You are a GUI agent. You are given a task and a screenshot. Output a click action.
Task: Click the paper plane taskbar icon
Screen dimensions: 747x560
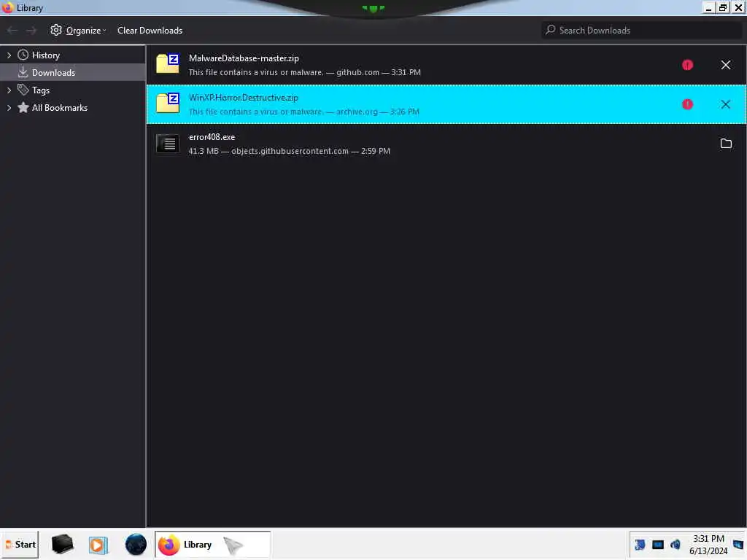pyautogui.click(x=233, y=545)
